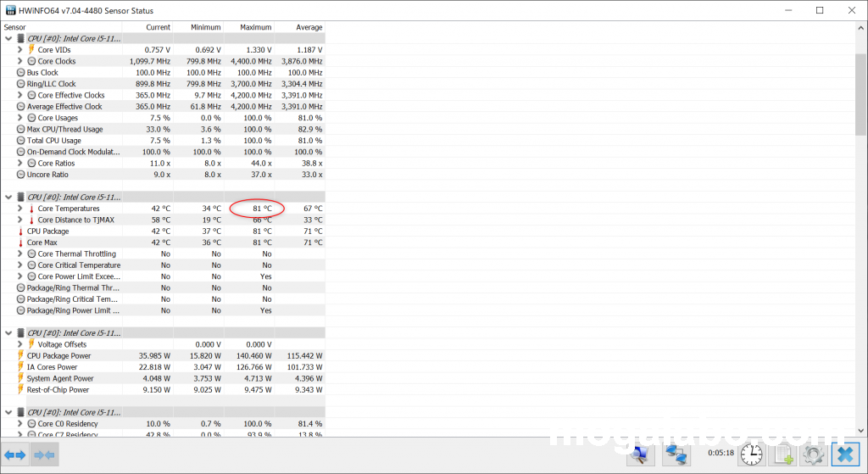Click the CPU Package Power lightning icon

pyautogui.click(x=20, y=355)
